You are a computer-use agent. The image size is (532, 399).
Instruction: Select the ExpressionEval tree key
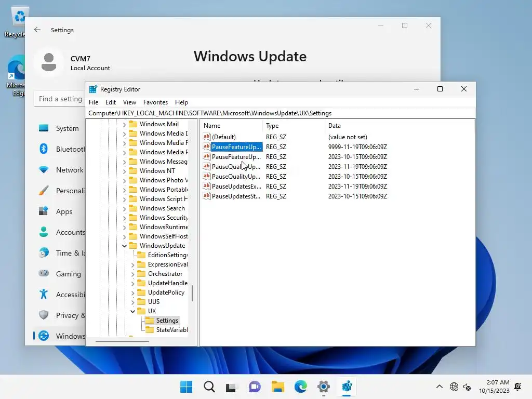168,264
